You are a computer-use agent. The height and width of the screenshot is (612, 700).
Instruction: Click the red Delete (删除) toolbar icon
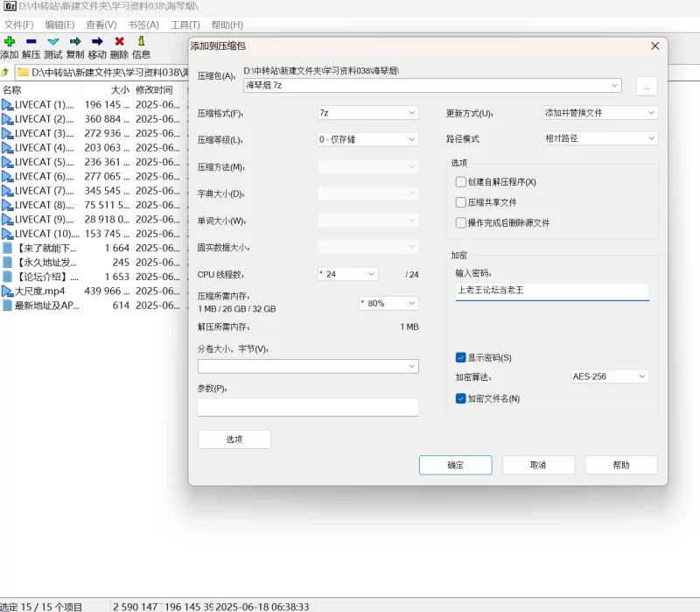click(119, 41)
